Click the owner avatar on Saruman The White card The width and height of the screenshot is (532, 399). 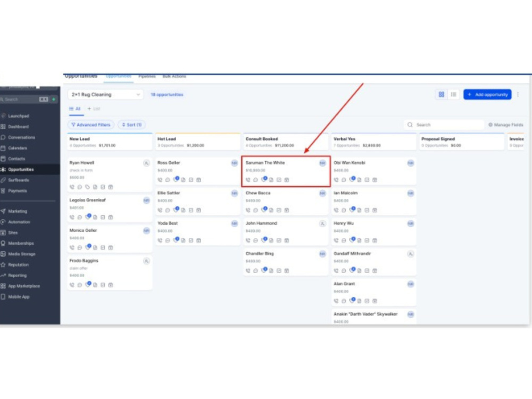coord(322,163)
